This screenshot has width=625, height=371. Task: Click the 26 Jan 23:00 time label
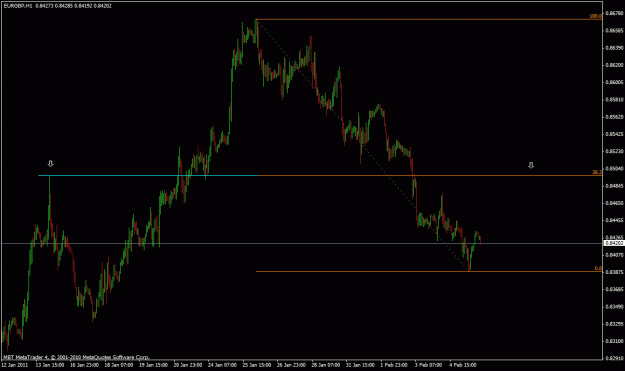point(291,365)
